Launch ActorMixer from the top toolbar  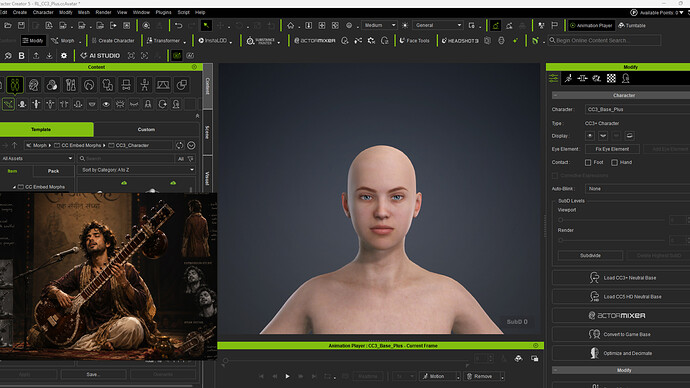(315, 40)
